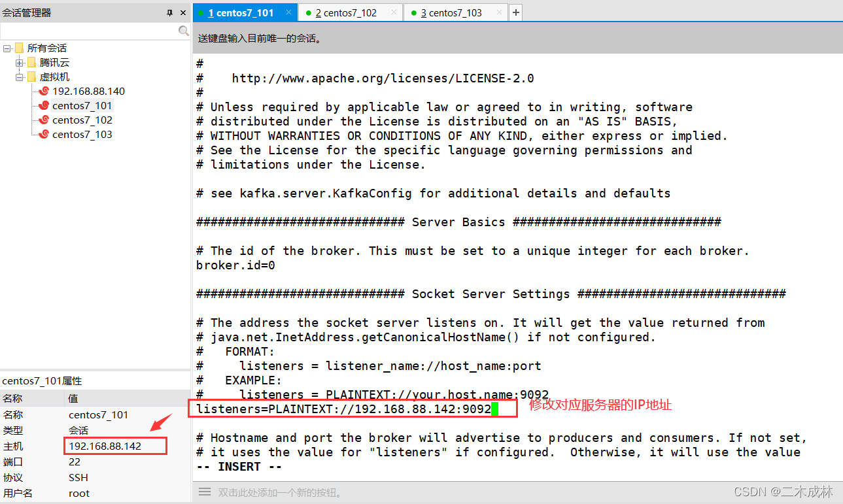The height and width of the screenshot is (504, 843).
Task: Select centos7_102 label in session tree
Action: pyautogui.click(x=82, y=120)
